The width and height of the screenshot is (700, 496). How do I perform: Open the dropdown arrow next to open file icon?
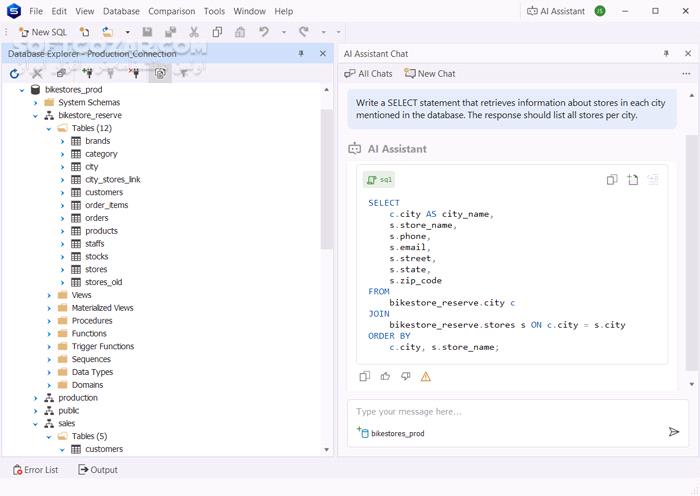coord(127,32)
